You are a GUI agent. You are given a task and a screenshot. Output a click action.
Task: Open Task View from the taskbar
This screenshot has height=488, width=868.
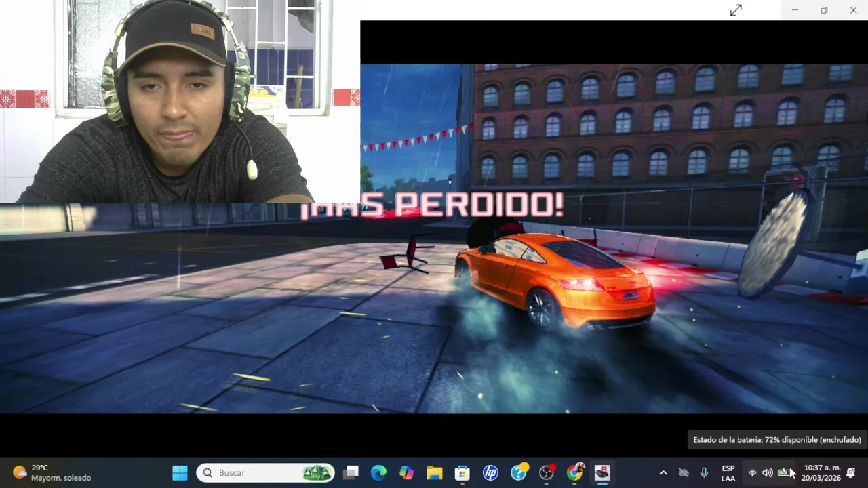pos(351,472)
